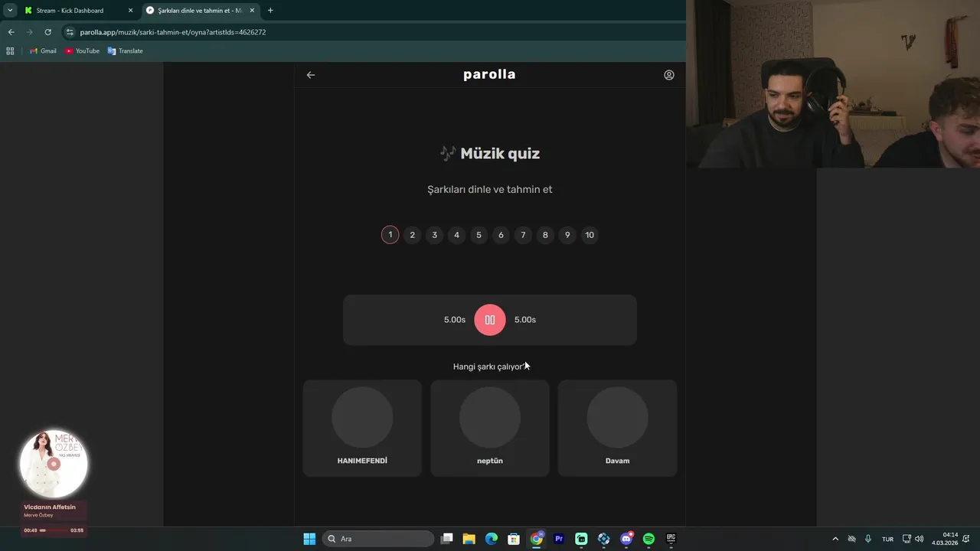The image size is (980, 551).
Task: Select question step 9 indicator
Action: (567, 235)
